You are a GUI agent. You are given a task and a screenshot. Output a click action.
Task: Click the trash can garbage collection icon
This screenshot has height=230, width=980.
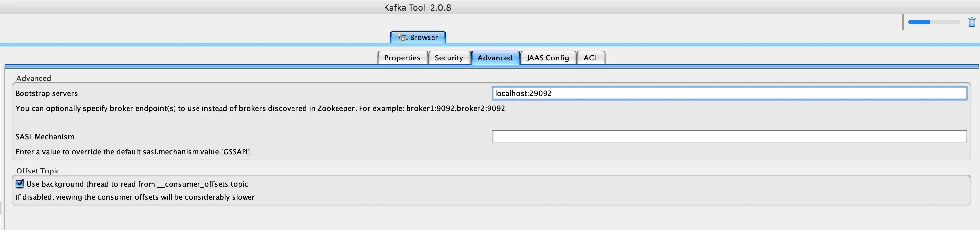pyautogui.click(x=972, y=22)
